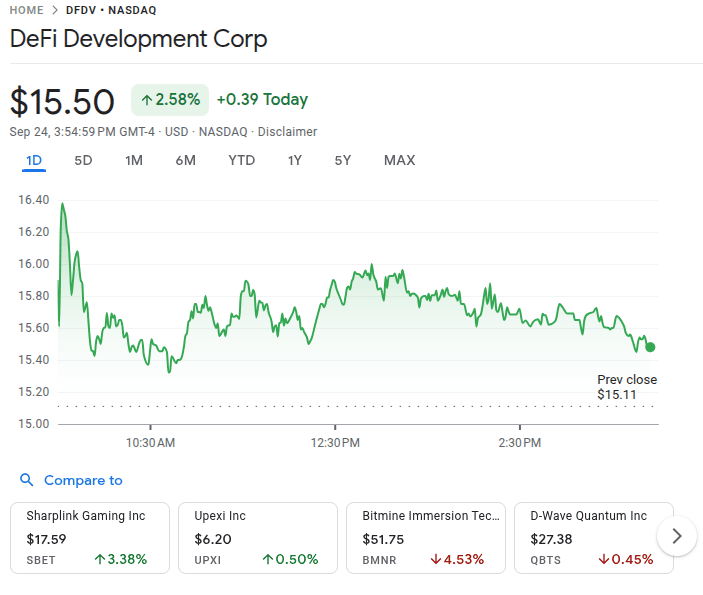Click the DeFi Development Corp title
Image resolution: width=703 pixels, height=595 pixels.
pyautogui.click(x=139, y=39)
